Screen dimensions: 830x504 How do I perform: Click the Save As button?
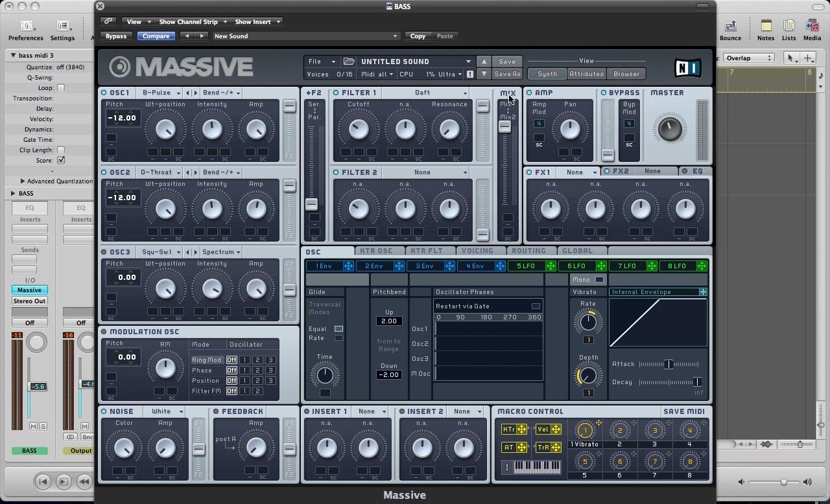pos(507,74)
